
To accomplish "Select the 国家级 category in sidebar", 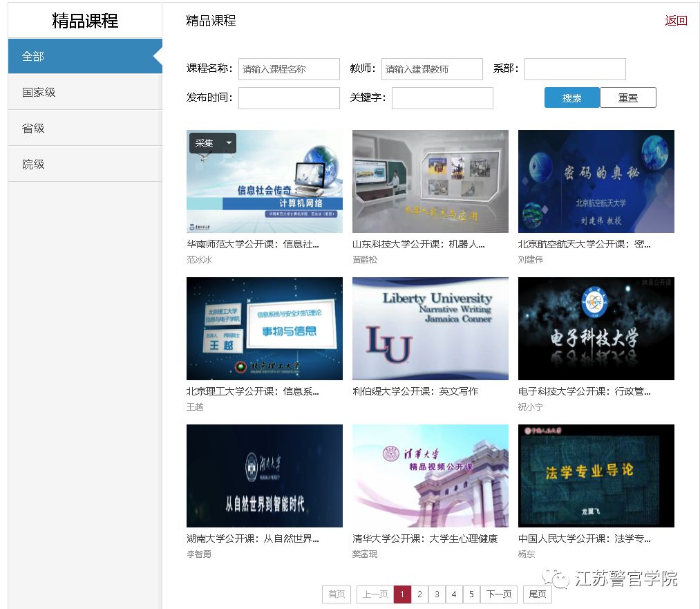I will tap(85, 92).
